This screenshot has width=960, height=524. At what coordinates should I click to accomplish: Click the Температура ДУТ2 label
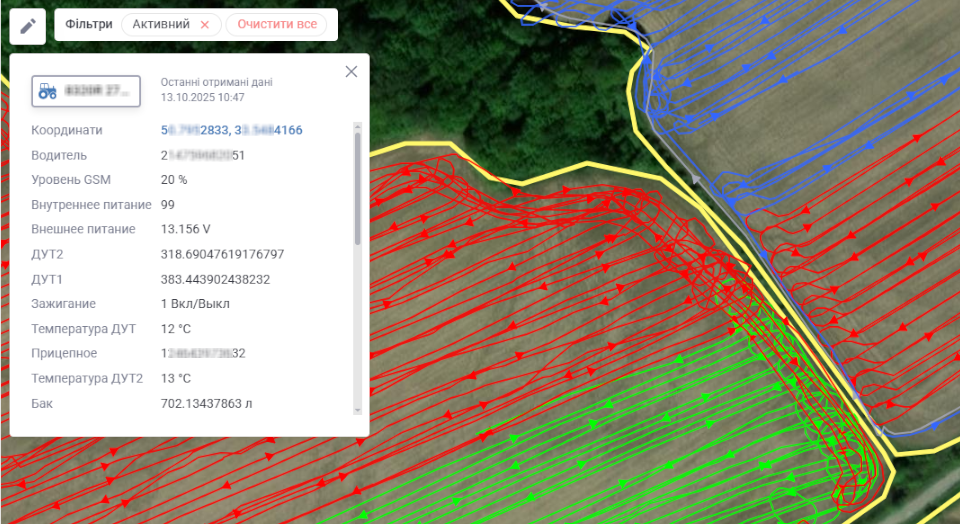pyautogui.click(x=87, y=378)
